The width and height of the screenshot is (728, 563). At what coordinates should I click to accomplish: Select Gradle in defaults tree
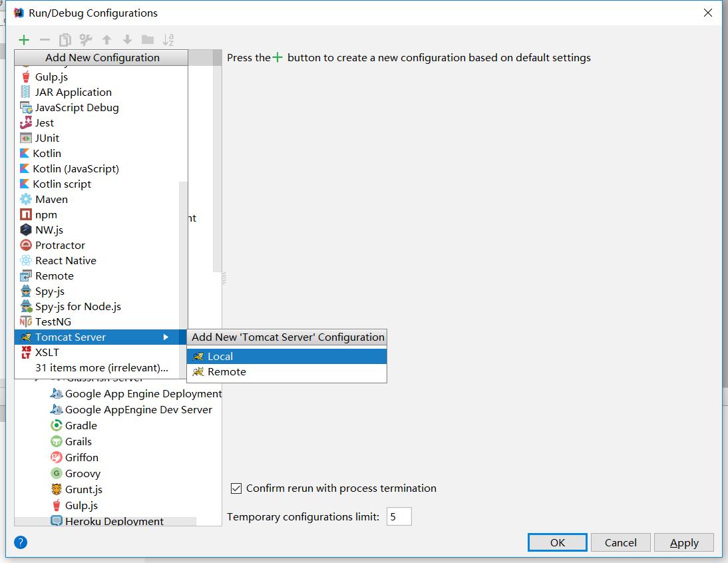pos(74,426)
